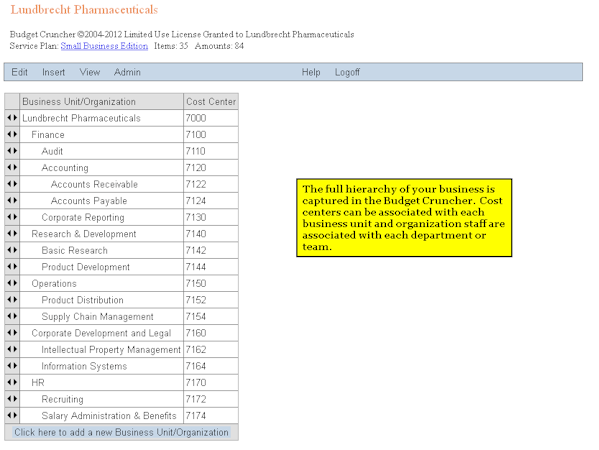Click the right arrow beside Research & Development row
The height and width of the screenshot is (450, 599).
[15, 233]
